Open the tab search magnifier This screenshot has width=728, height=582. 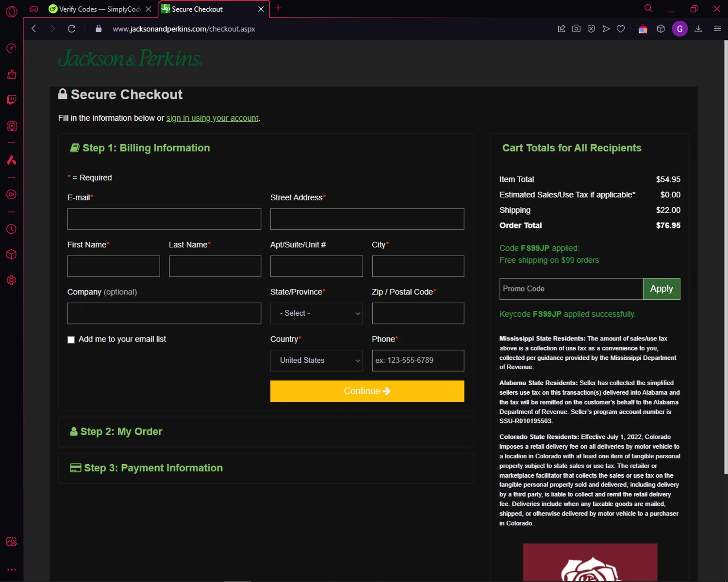[x=648, y=8]
